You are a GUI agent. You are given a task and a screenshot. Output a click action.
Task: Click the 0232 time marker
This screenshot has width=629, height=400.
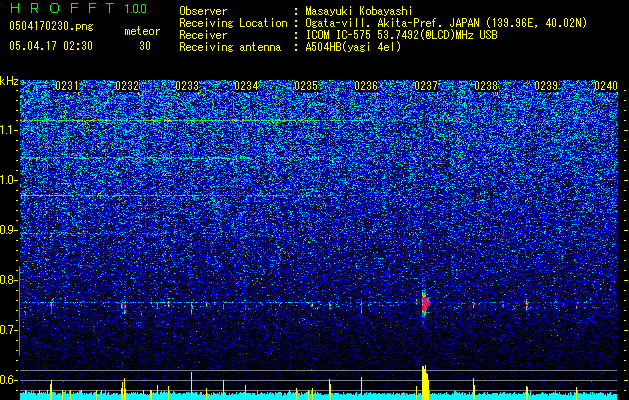point(127,86)
